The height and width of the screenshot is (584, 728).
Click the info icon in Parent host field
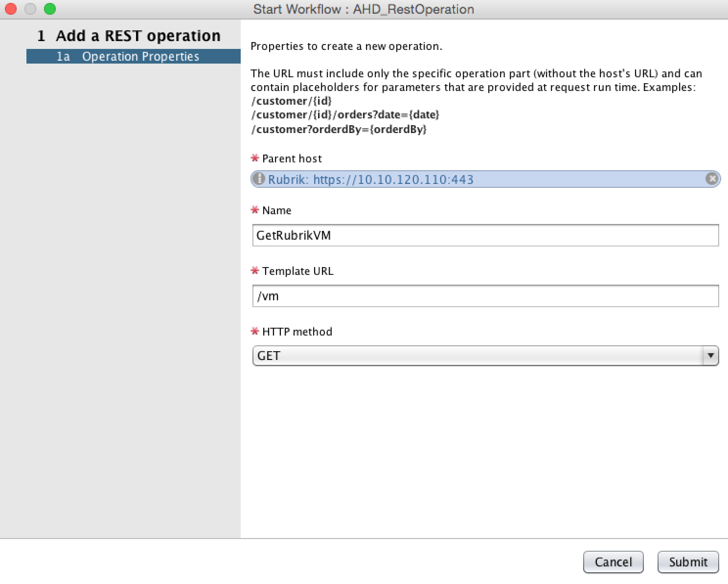point(259,179)
